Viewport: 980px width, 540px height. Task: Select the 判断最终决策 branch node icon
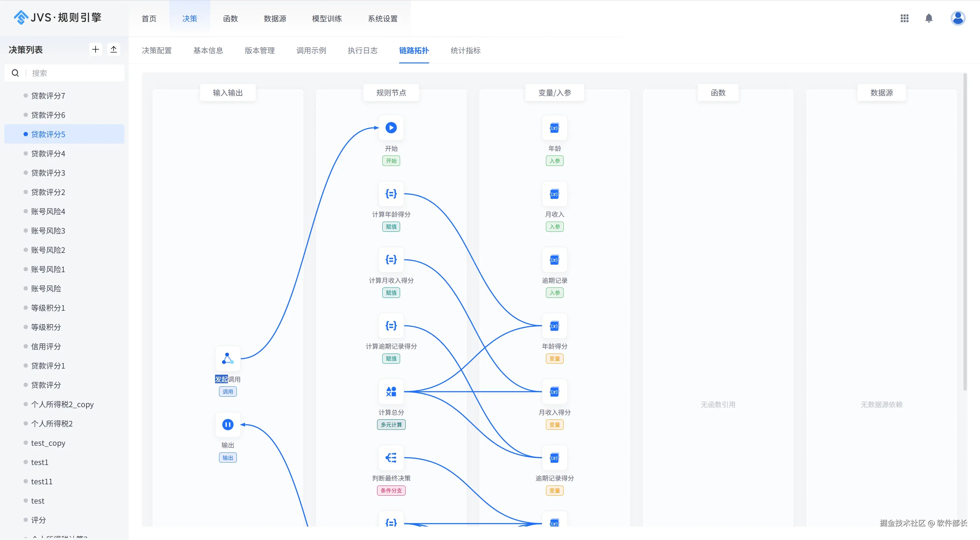pos(391,457)
